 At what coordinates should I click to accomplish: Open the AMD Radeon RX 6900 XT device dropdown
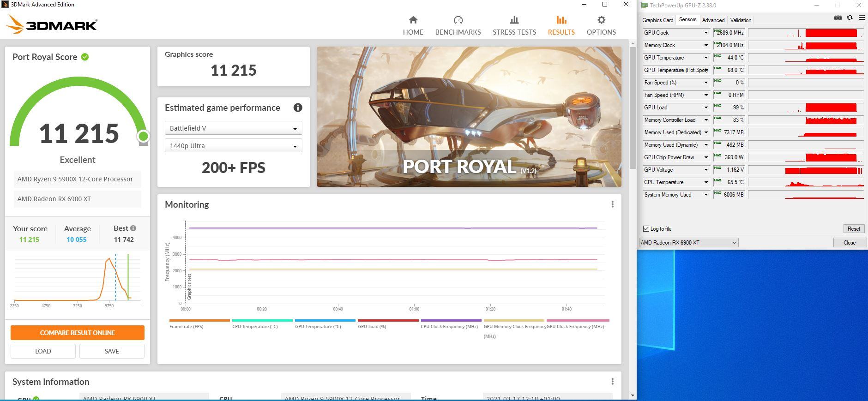(x=688, y=243)
